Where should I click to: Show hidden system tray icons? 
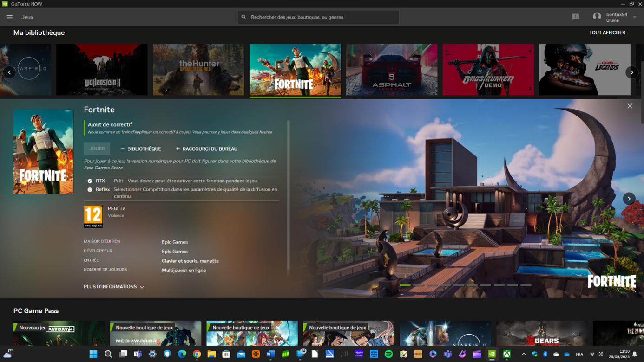tap(524, 354)
